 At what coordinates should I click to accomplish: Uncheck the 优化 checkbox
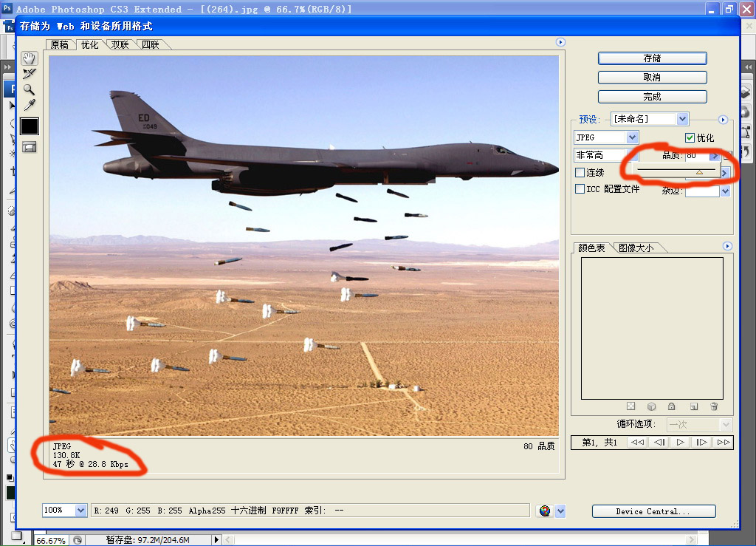pos(690,138)
